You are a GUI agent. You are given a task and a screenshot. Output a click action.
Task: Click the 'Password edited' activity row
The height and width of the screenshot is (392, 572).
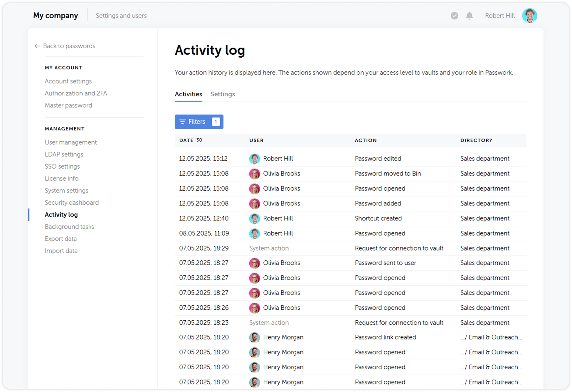pos(350,159)
